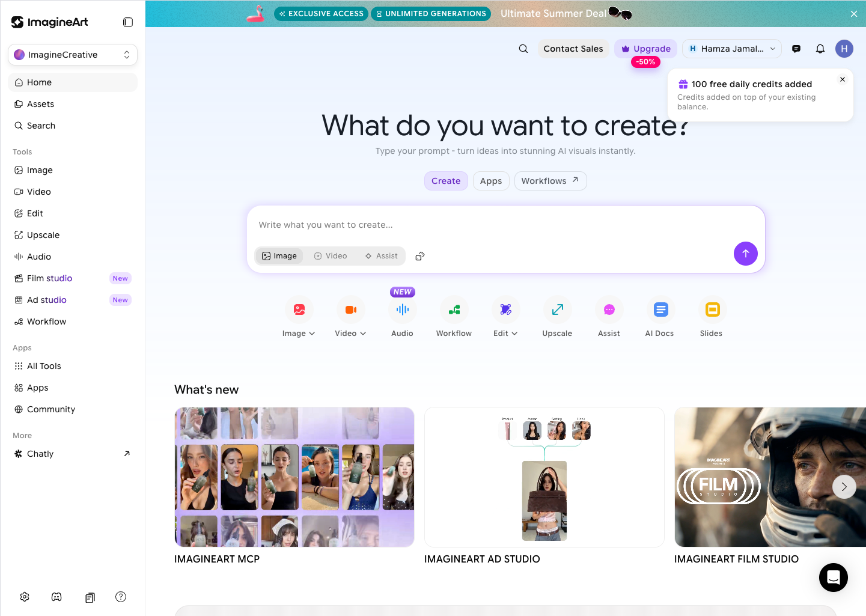
Task: Click the attach reference icon beside Assist
Action: (420, 256)
